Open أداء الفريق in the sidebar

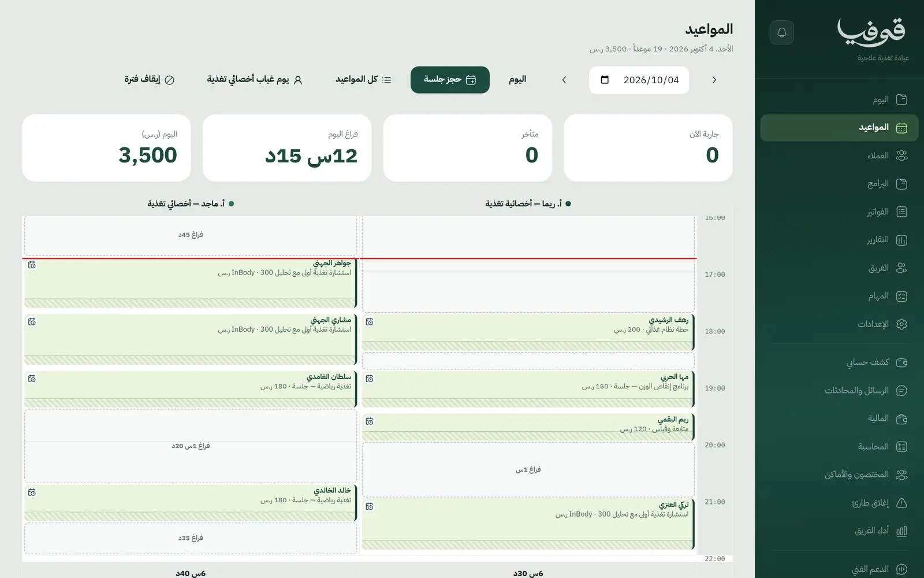839,531
